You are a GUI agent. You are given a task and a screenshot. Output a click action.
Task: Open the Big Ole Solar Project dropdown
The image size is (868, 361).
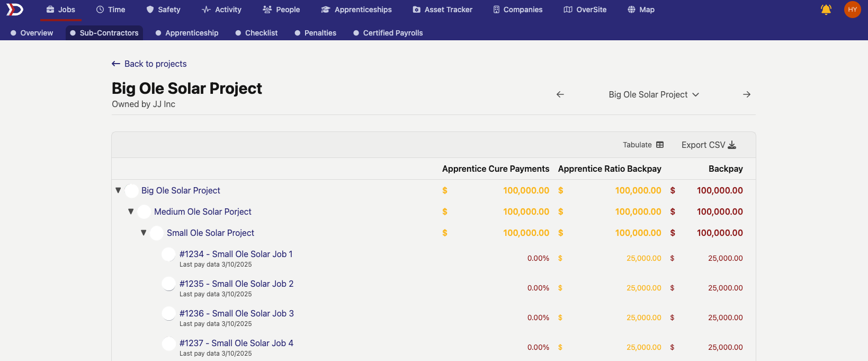[x=654, y=94]
